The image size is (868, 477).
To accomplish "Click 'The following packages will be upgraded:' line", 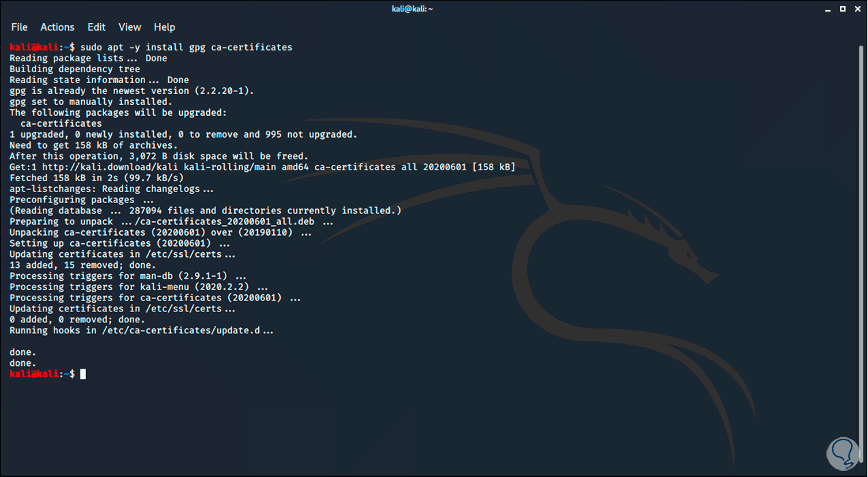I will tap(119, 112).
